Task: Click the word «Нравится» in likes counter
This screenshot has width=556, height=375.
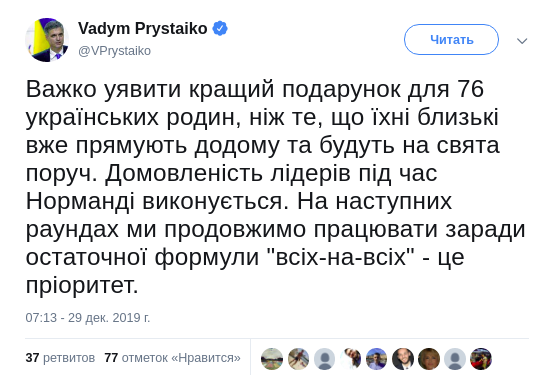Action: pyautogui.click(x=206, y=358)
